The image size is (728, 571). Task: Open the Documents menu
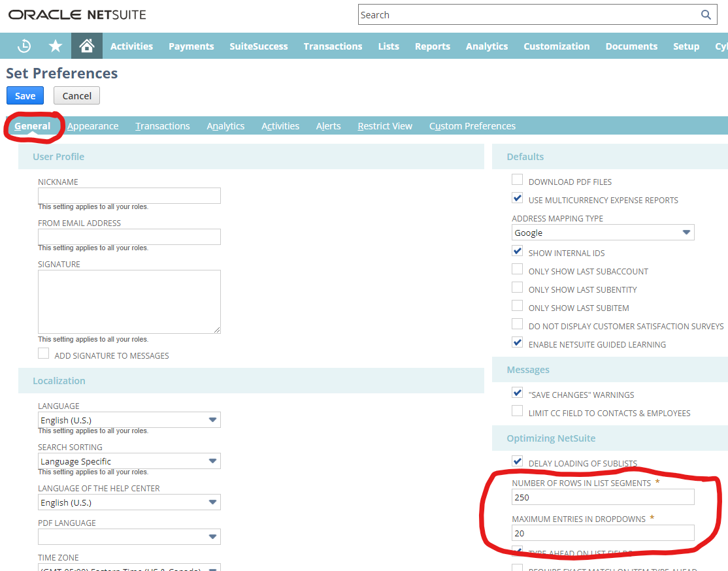coord(631,46)
